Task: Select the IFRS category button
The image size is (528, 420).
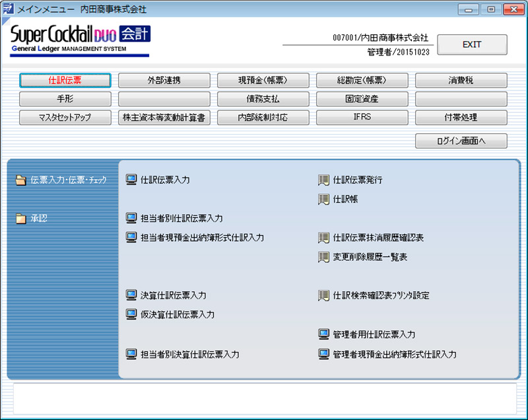Action: 362,118
